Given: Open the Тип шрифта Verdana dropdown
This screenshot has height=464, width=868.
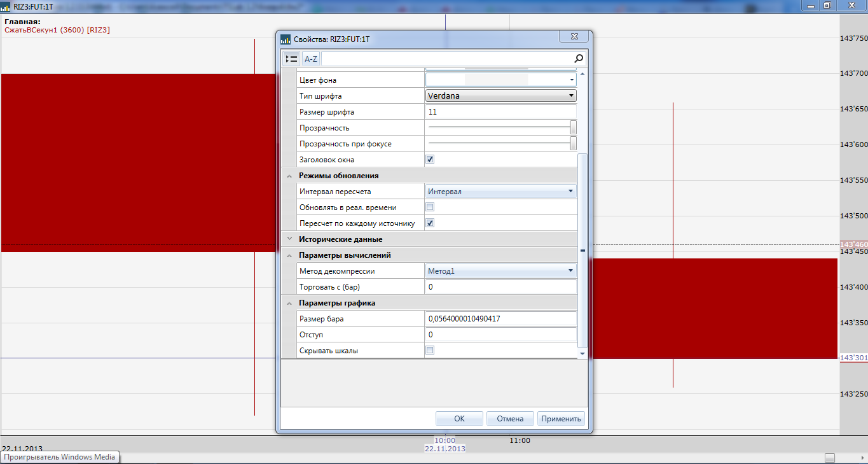Looking at the screenshot, I should tap(501, 96).
